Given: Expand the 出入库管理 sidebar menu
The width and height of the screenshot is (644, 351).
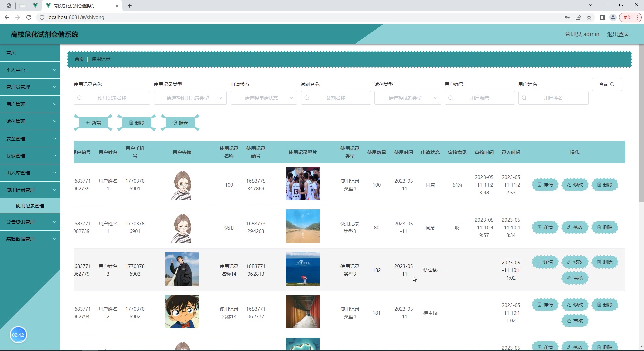Looking at the screenshot, I should [x=30, y=173].
